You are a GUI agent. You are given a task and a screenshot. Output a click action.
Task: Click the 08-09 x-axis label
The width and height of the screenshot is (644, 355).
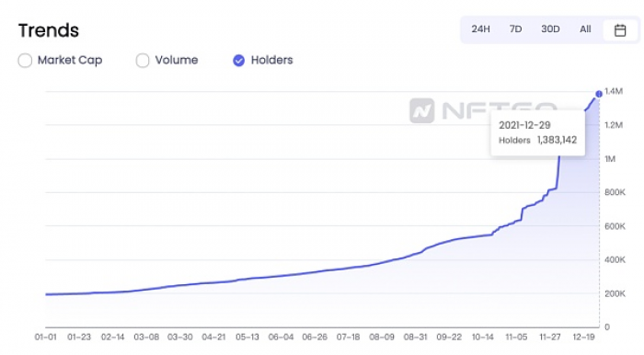pyautogui.click(x=382, y=337)
